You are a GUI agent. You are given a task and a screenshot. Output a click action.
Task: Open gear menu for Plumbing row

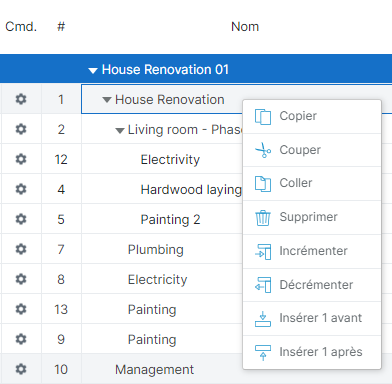click(21, 249)
